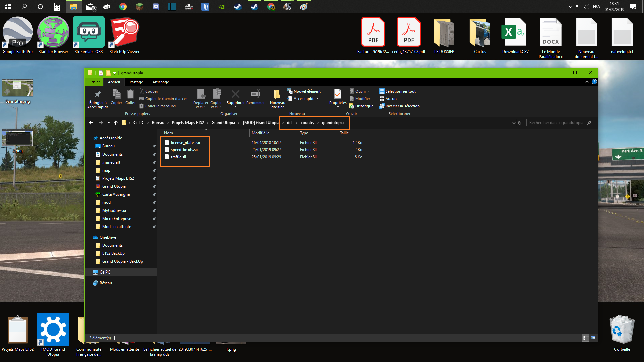Open the Propriétés properties icon
The image size is (644, 362).
click(x=338, y=94)
